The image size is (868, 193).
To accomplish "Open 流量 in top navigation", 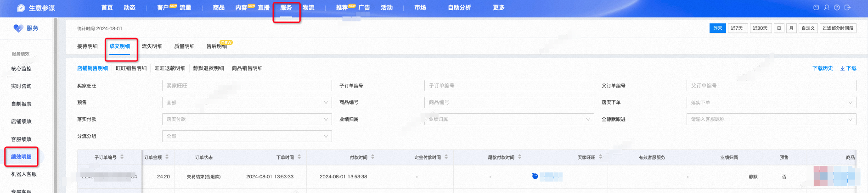I will (x=186, y=8).
